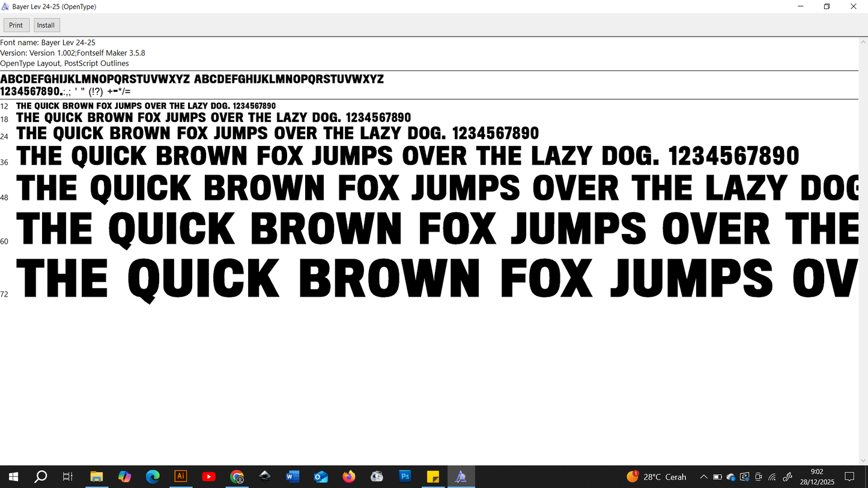The width and height of the screenshot is (868, 488).
Task: Open File Explorer from the taskbar
Action: [97, 476]
